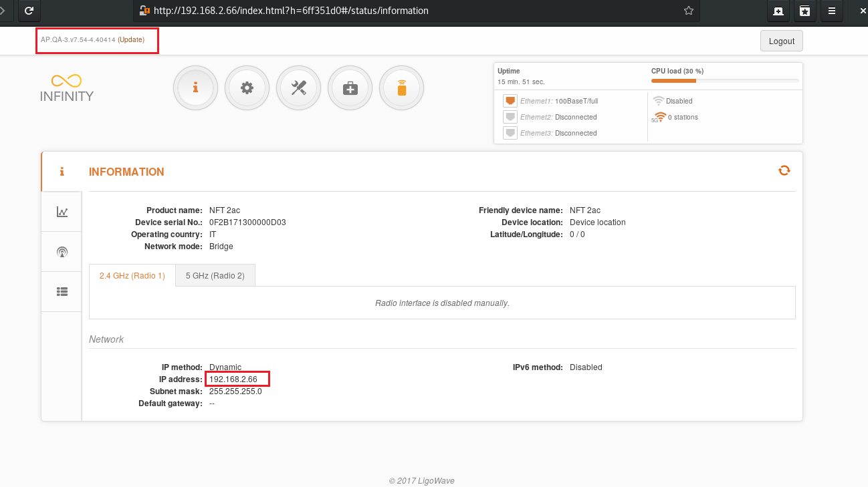Screen dimensions: 868x487
Task: Reload the page using browser refresh button
Action: [x=29, y=11]
